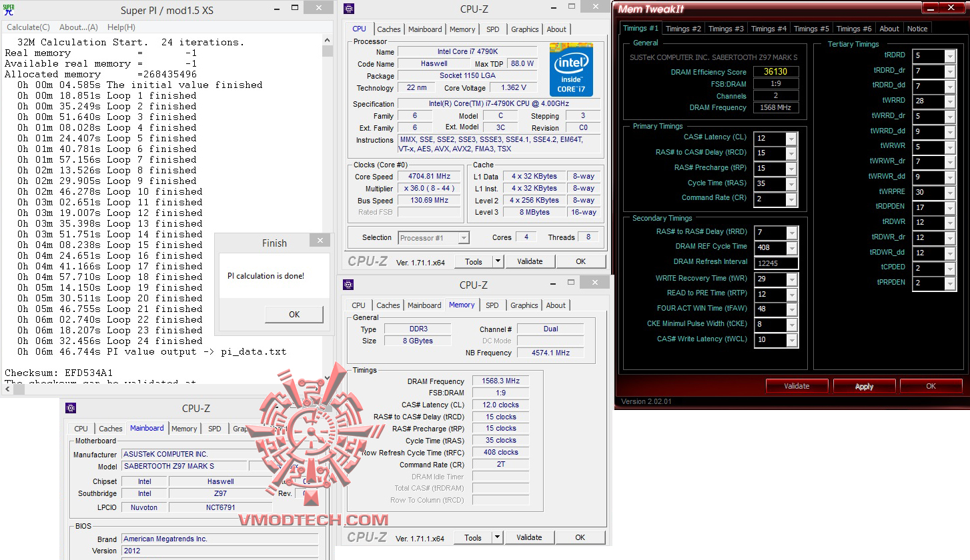
Task: Apply the timing settings in Mem TweakIt
Action: pos(864,386)
